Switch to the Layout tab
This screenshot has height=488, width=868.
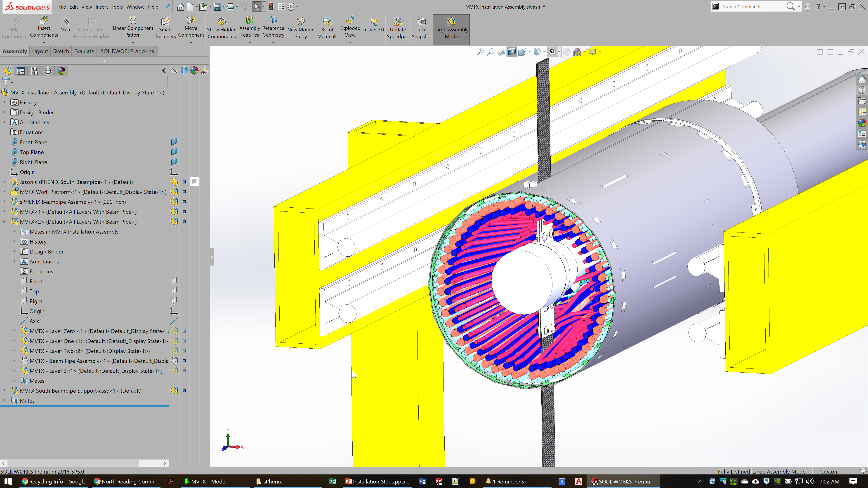point(40,51)
